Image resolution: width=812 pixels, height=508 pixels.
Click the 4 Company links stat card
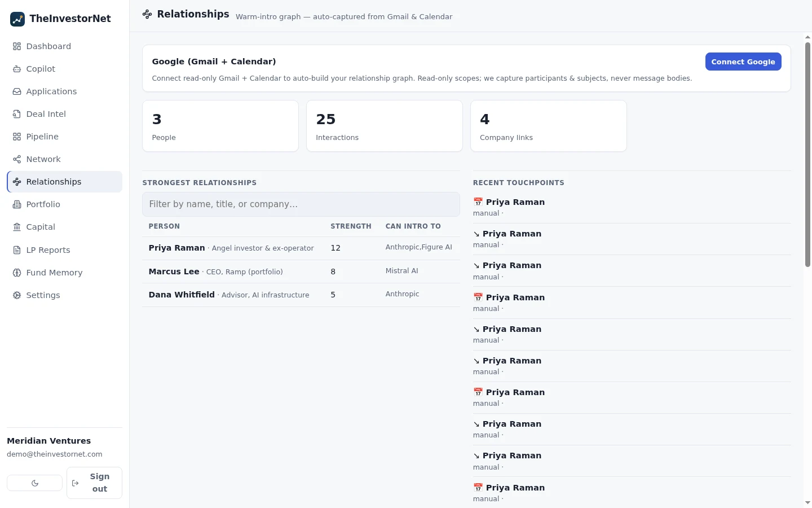[x=549, y=126]
